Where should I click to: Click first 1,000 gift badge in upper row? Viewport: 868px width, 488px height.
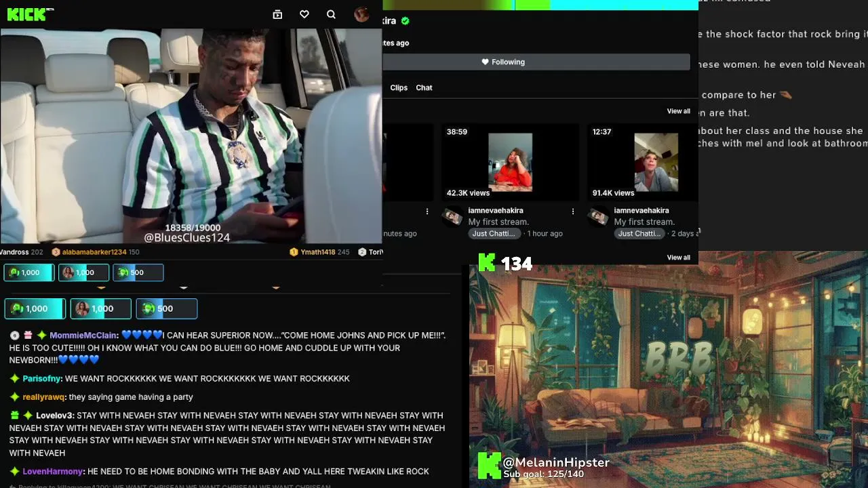[x=28, y=272]
